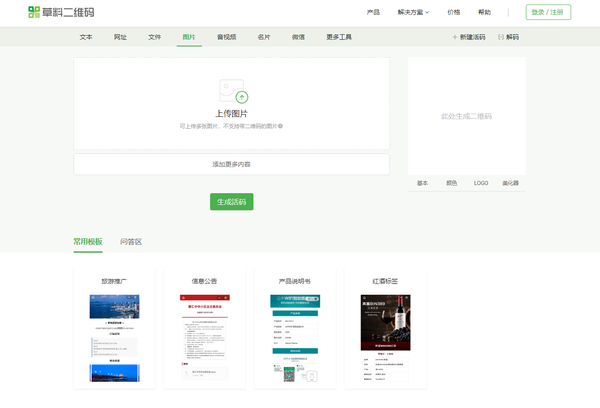Open the 基本 QR settings tab
Screen dimensions: 600x408
pos(422,183)
